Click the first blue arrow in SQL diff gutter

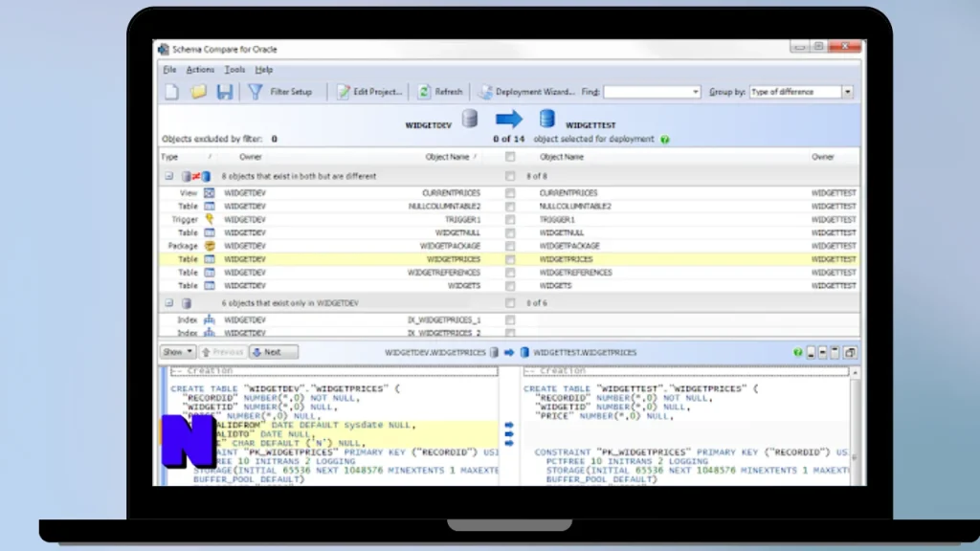tap(509, 425)
